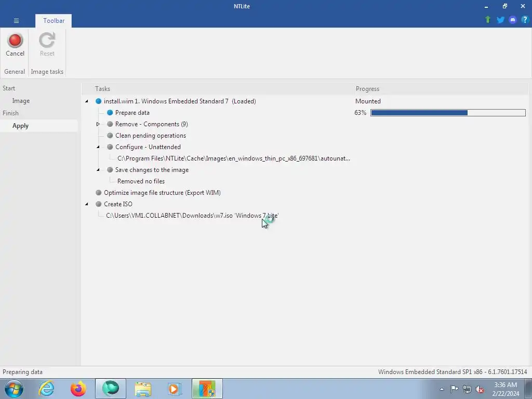532x399 pixels.
Task: Select the Prepare data task row
Action: tap(132, 113)
